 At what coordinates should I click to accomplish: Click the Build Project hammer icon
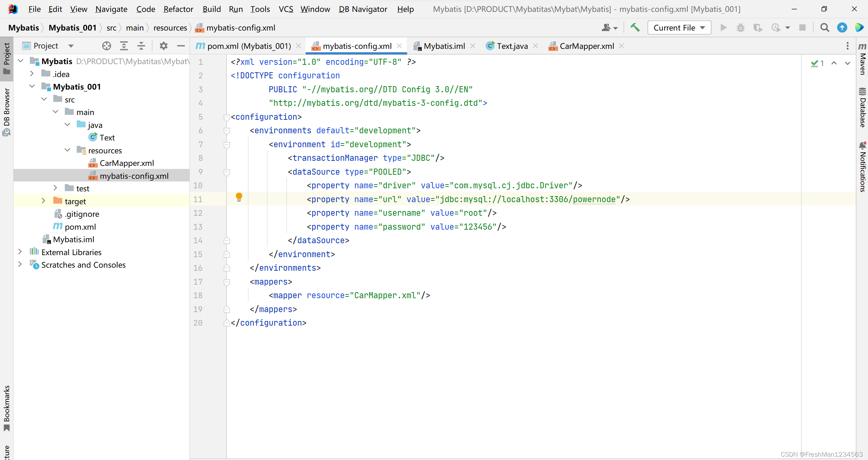tap(635, 27)
